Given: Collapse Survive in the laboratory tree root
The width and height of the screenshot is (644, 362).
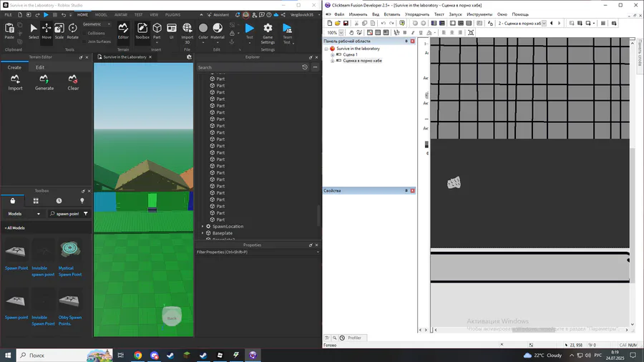Looking at the screenshot, I should coord(326,49).
